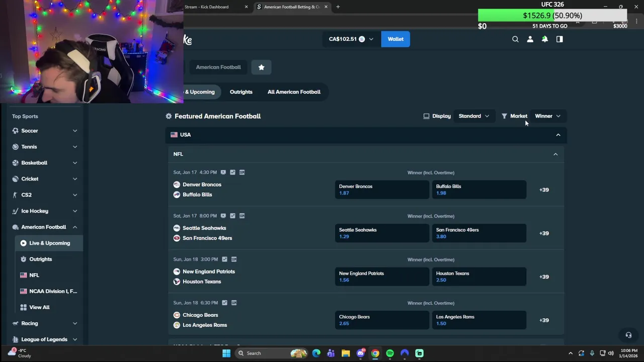Click the Wallet button
644x362 pixels.
click(x=395, y=39)
